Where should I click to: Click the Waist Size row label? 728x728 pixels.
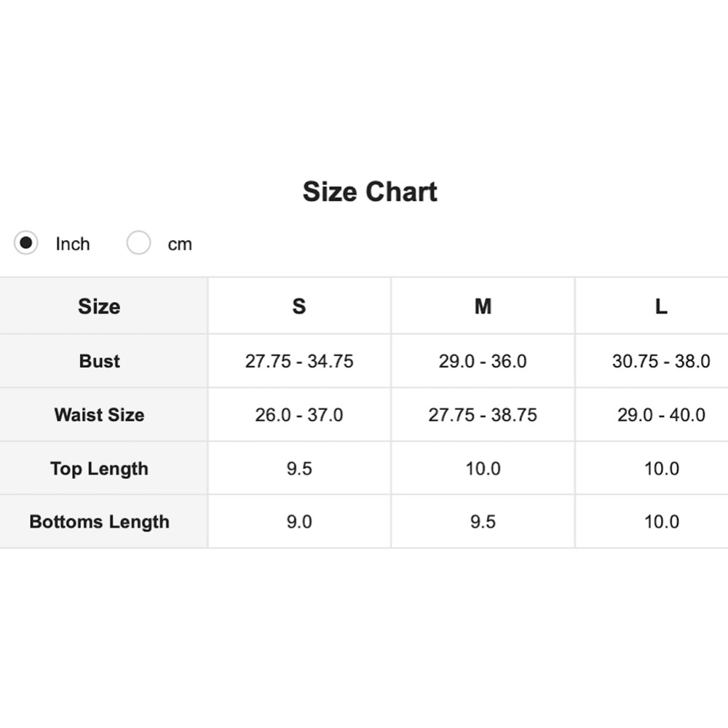(x=99, y=415)
